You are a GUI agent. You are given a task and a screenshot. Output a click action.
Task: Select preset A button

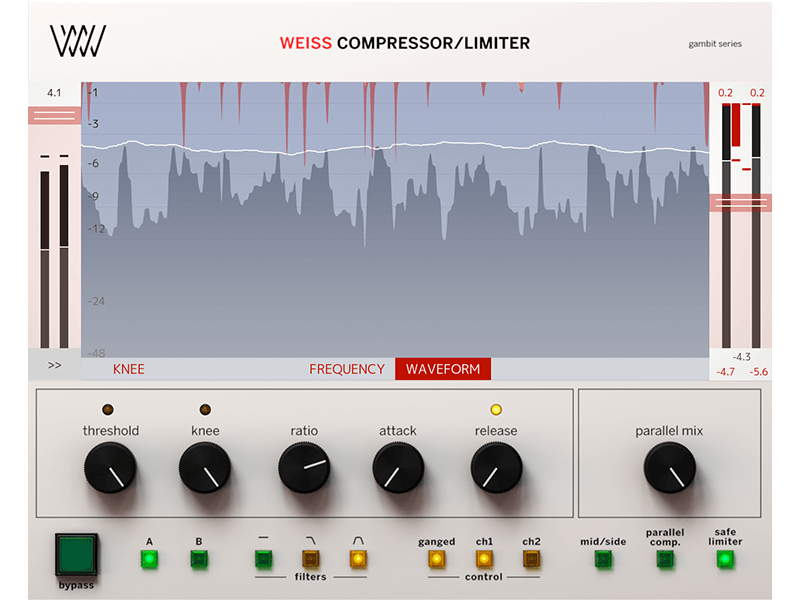pos(150,559)
